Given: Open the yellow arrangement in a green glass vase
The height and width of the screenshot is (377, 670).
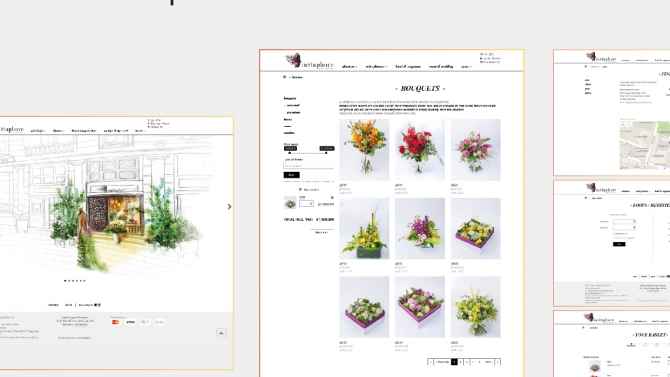Looking at the screenshot, I should click(x=364, y=228).
